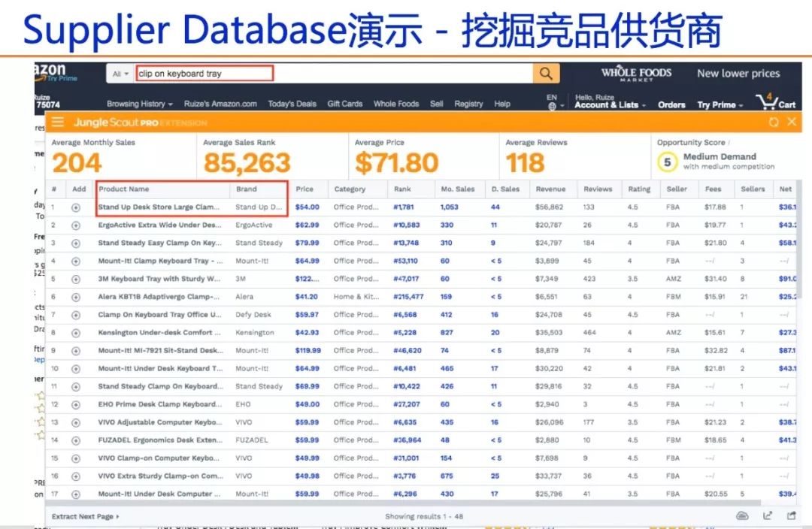Click the export arrow icon in footer
The image size is (812, 529).
point(768,515)
